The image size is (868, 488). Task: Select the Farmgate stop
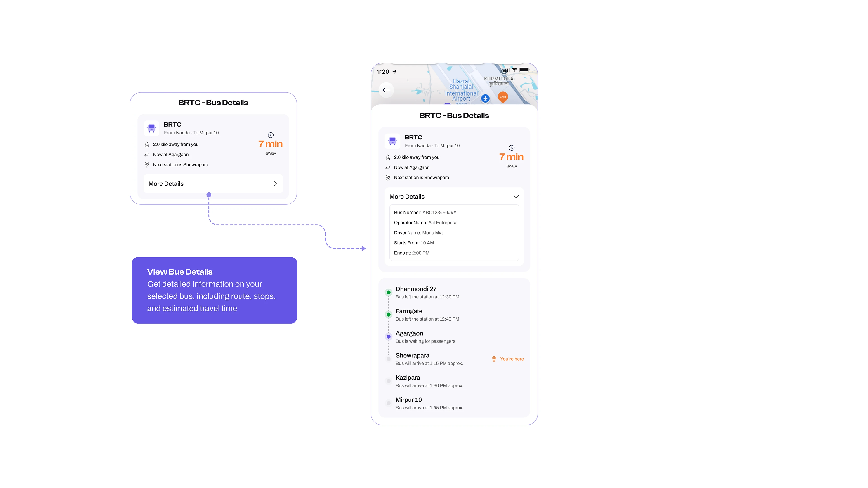coord(409,311)
